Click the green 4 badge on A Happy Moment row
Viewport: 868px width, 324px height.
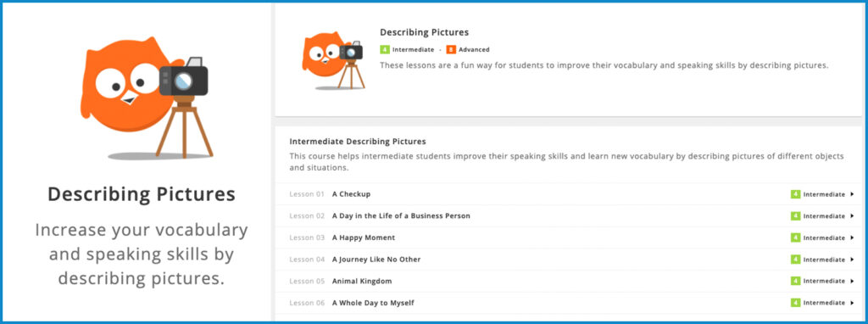click(795, 237)
